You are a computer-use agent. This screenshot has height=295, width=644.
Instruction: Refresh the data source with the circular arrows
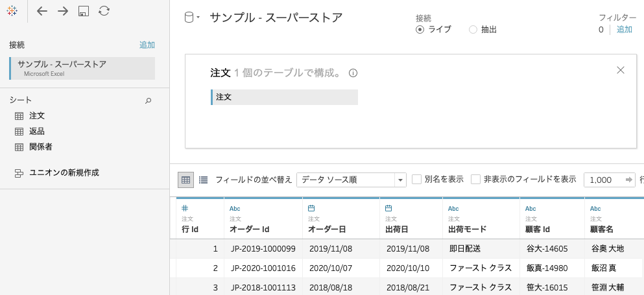pyautogui.click(x=104, y=11)
